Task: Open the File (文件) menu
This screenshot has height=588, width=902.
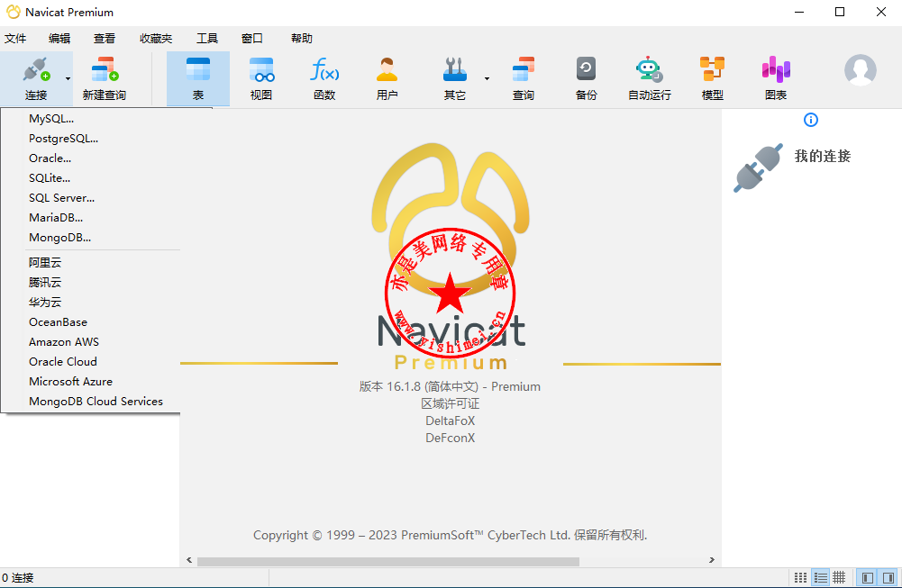Action: click(x=15, y=39)
